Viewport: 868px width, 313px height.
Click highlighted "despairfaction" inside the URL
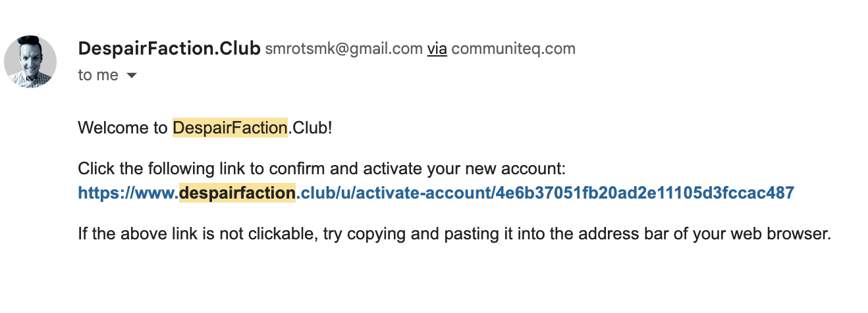point(238,193)
